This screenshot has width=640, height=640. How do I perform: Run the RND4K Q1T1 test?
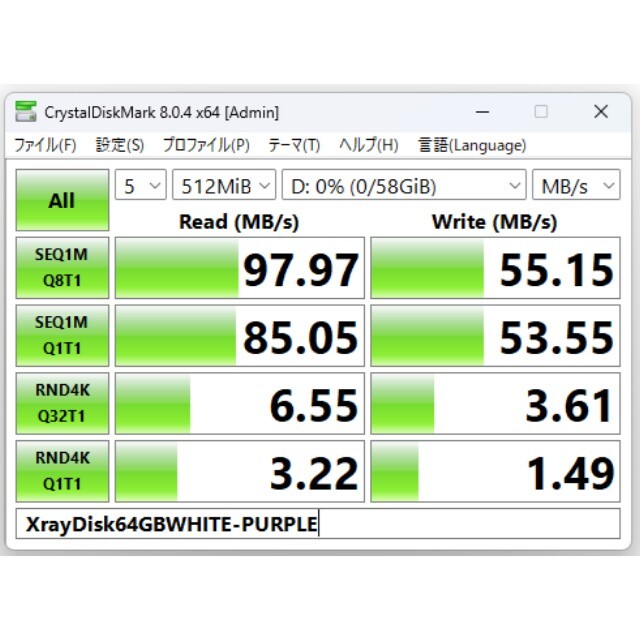point(62,471)
